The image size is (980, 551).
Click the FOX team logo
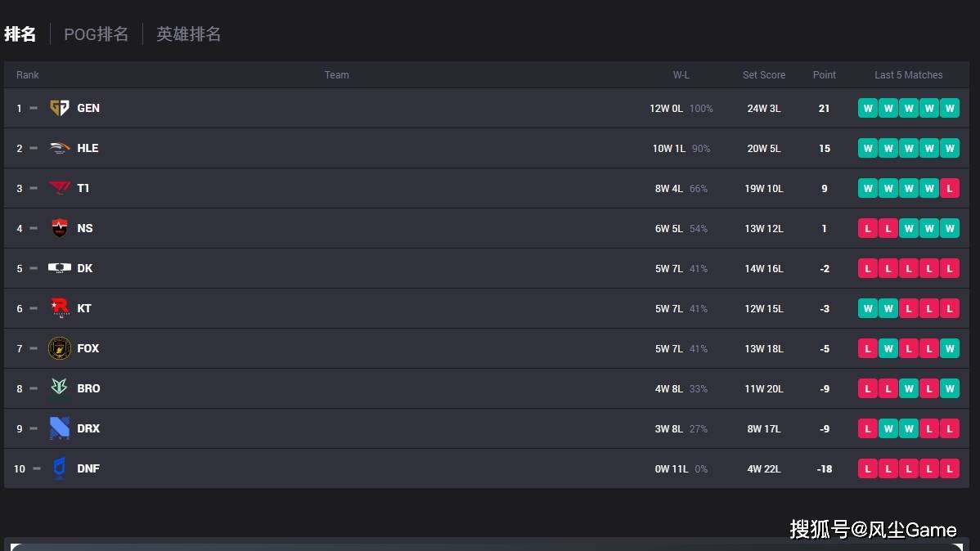[60, 348]
